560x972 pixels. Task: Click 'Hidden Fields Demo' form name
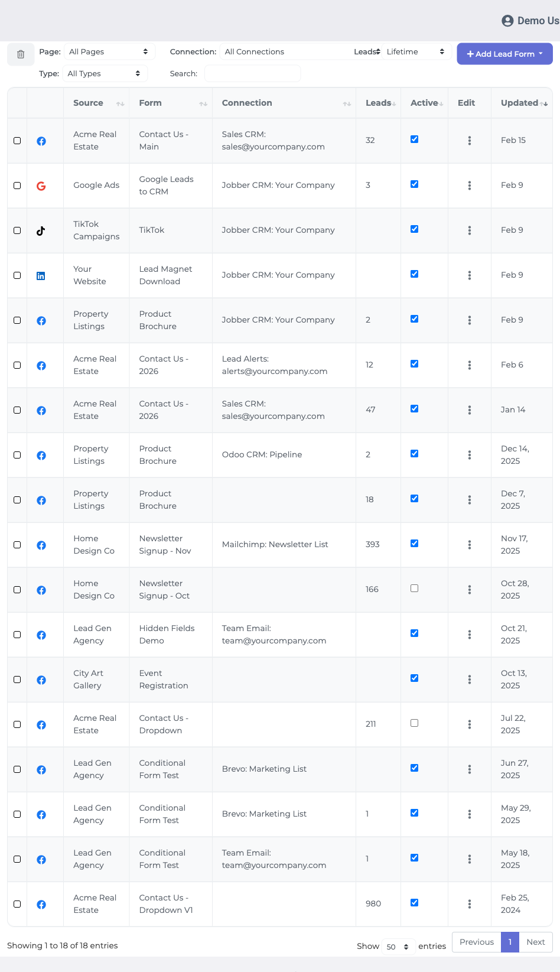coord(167,635)
